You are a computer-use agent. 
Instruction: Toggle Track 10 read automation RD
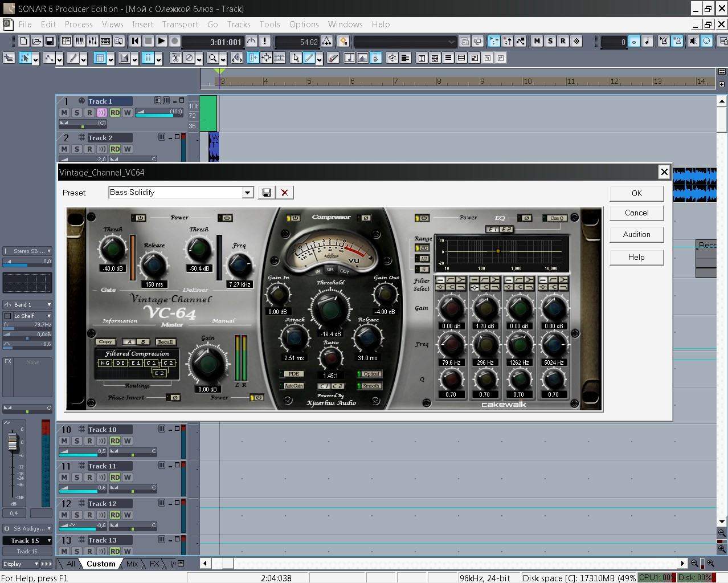115,441
